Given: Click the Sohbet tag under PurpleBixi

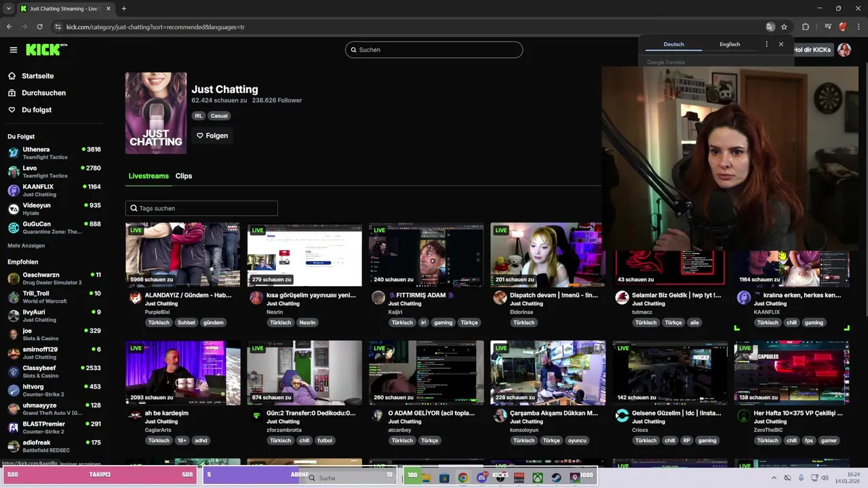Looking at the screenshot, I should [186, 323].
